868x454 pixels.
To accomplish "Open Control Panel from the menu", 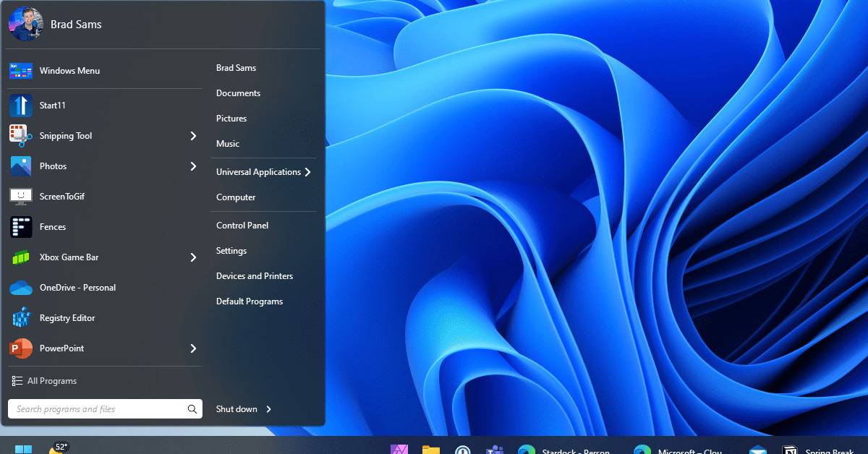I will (x=242, y=226).
